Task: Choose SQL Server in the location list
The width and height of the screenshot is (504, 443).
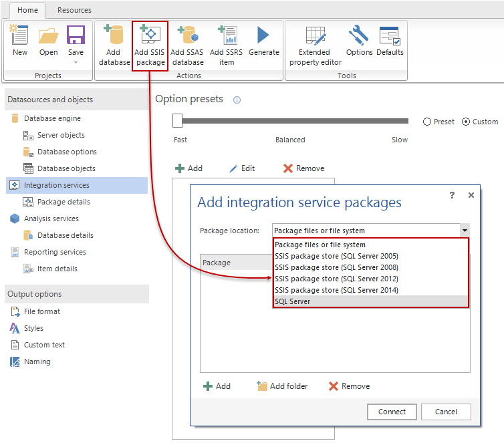Action: tap(370, 301)
